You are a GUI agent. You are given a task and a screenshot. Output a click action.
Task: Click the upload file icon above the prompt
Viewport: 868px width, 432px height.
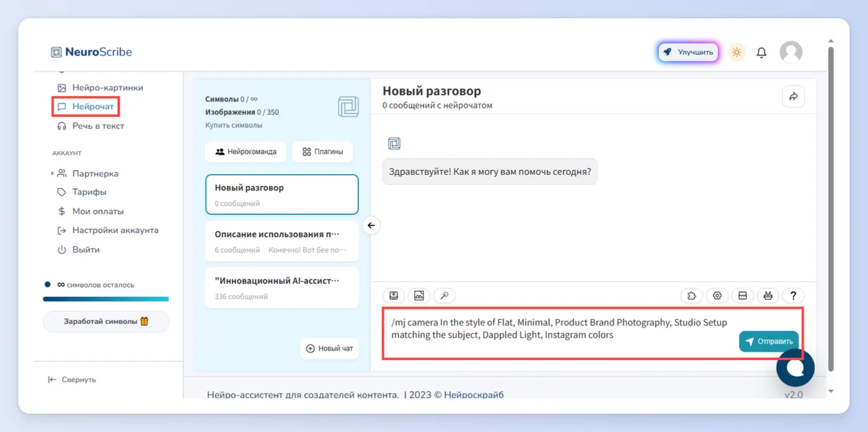click(394, 296)
